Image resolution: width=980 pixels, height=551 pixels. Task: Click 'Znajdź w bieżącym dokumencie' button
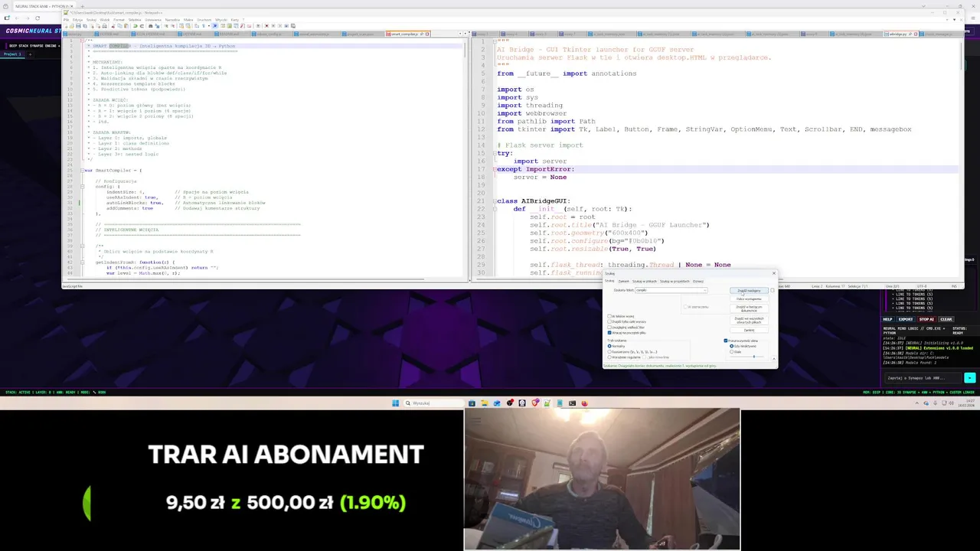point(749,308)
